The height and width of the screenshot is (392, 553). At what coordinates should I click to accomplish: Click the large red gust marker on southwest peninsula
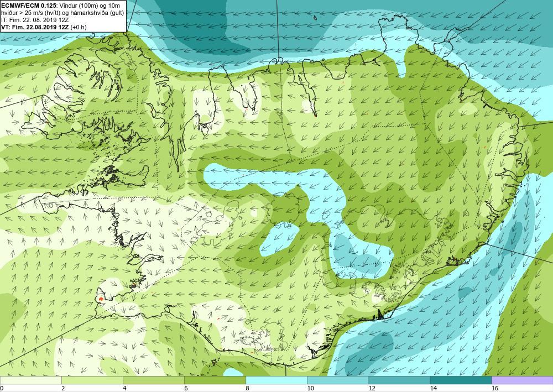[101, 299]
